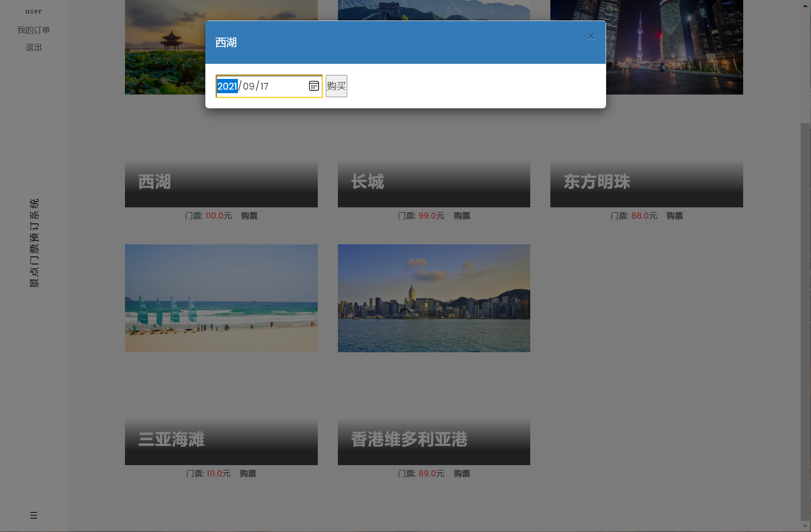Open the calendar date picker icon
811x532 pixels.
[314, 86]
